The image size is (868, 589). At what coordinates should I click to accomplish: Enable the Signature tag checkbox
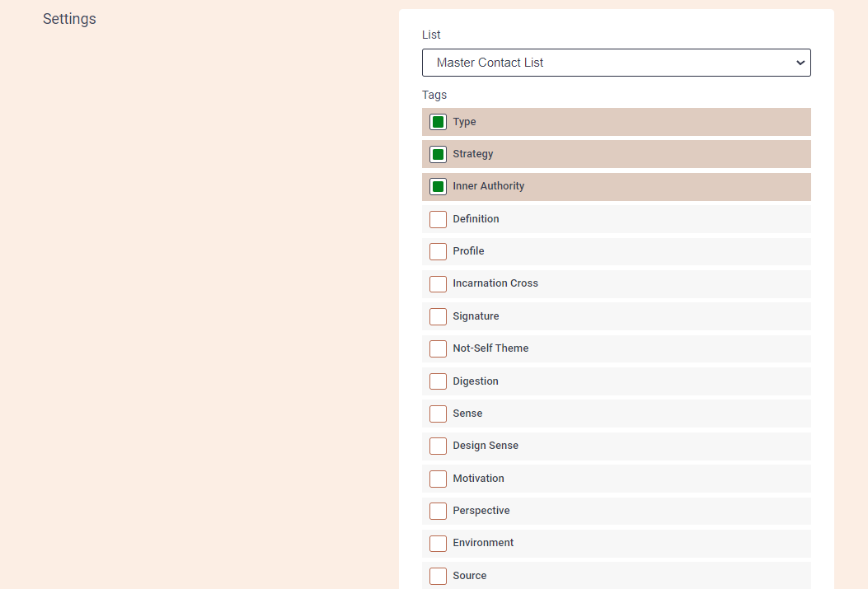coord(438,316)
